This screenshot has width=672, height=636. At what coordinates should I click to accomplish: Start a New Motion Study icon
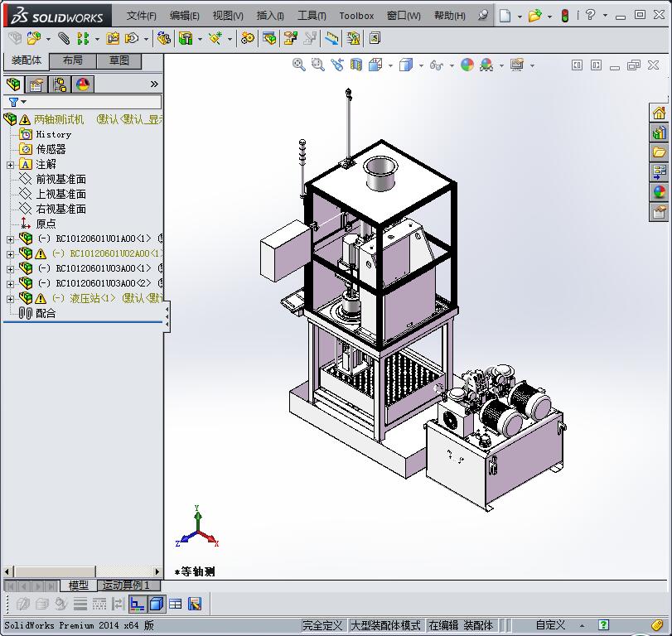(x=247, y=39)
